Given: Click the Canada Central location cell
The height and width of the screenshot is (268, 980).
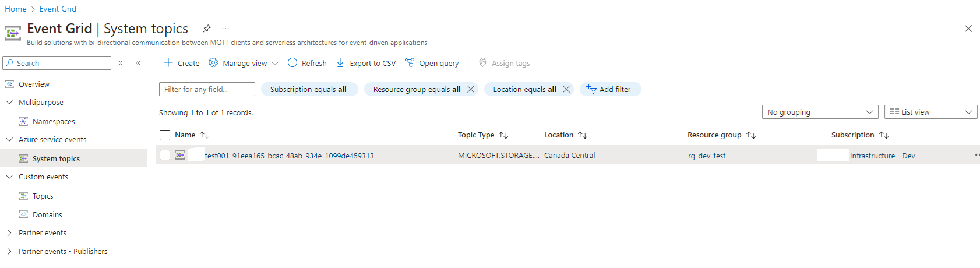Looking at the screenshot, I should (x=570, y=155).
